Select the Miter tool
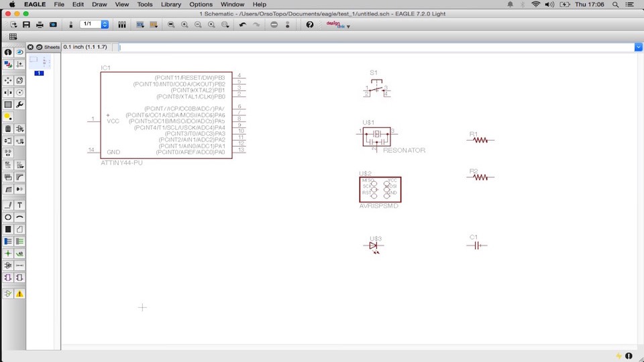Image resolution: width=644 pixels, height=362 pixels. 19,177
